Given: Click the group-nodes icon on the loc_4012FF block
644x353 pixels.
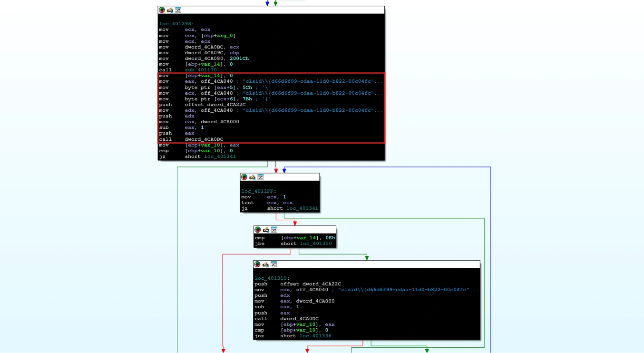Looking at the screenshot, I should (x=260, y=177).
